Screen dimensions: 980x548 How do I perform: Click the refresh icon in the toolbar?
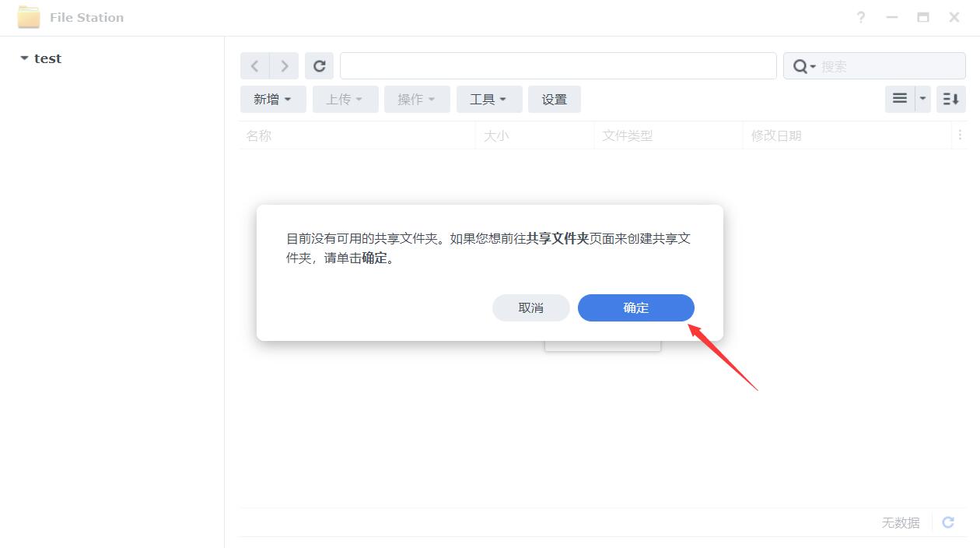point(319,65)
